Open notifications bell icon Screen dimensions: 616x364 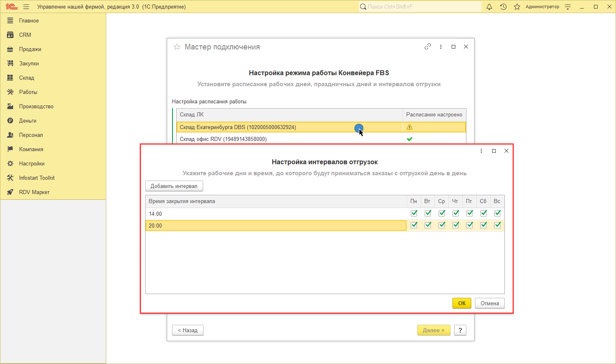(x=489, y=7)
